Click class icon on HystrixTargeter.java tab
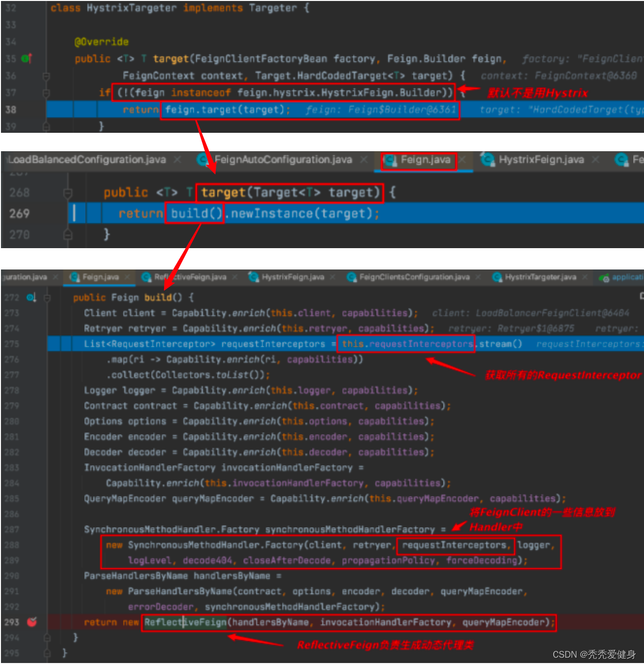This screenshot has height=664, width=644. [497, 277]
